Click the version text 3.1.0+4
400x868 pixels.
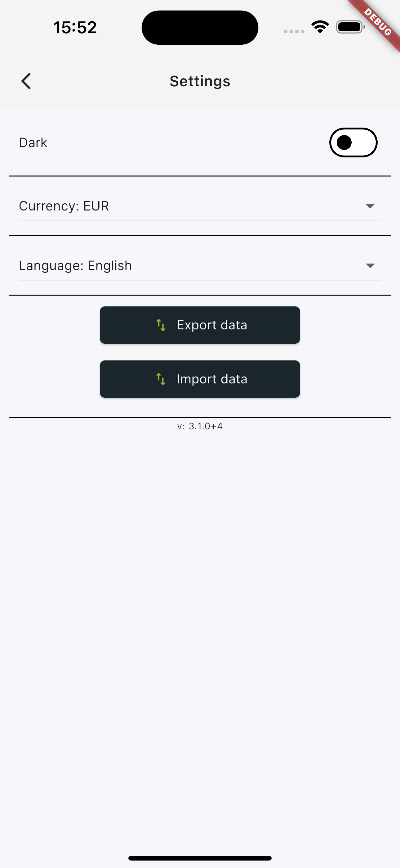[200, 426]
